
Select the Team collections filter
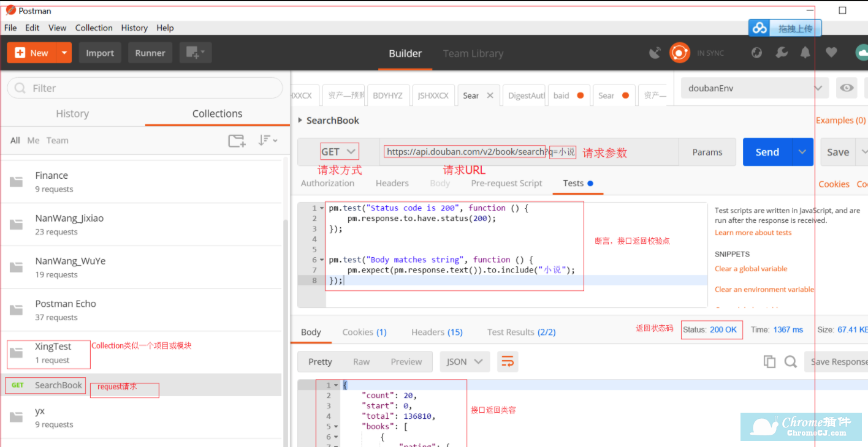coord(58,140)
